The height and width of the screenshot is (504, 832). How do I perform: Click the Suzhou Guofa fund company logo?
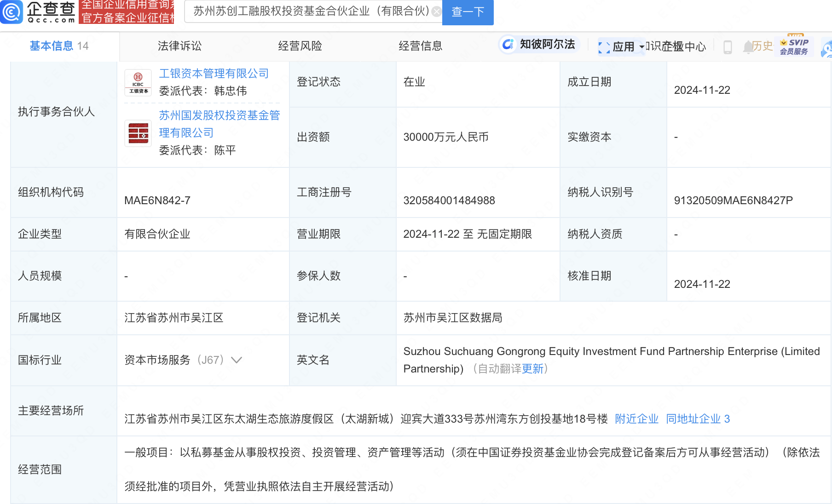pos(138,133)
